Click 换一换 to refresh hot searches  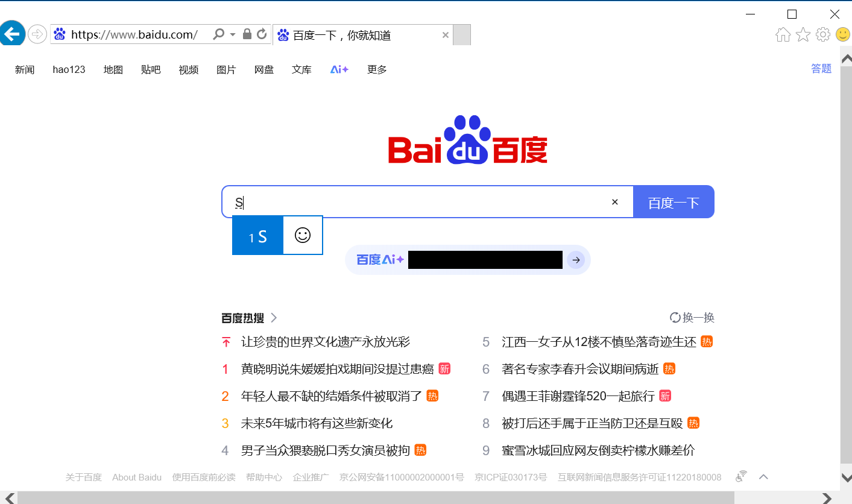point(692,318)
